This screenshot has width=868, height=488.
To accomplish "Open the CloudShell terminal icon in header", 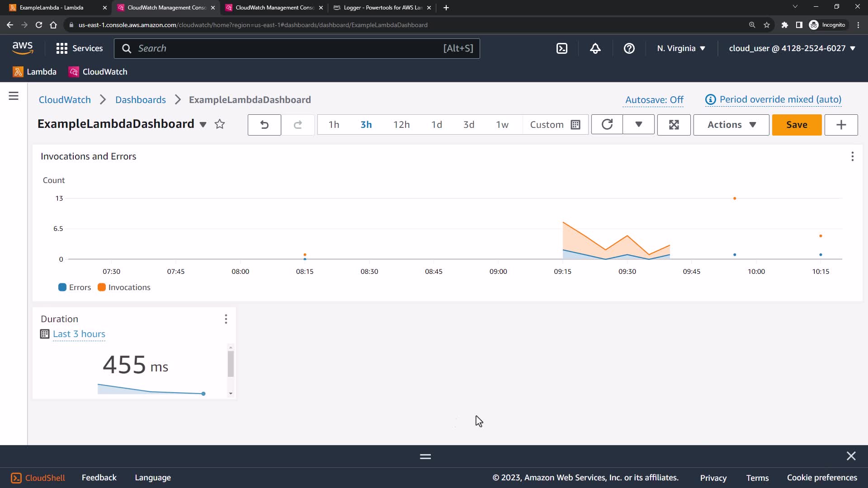I will [x=561, y=48].
